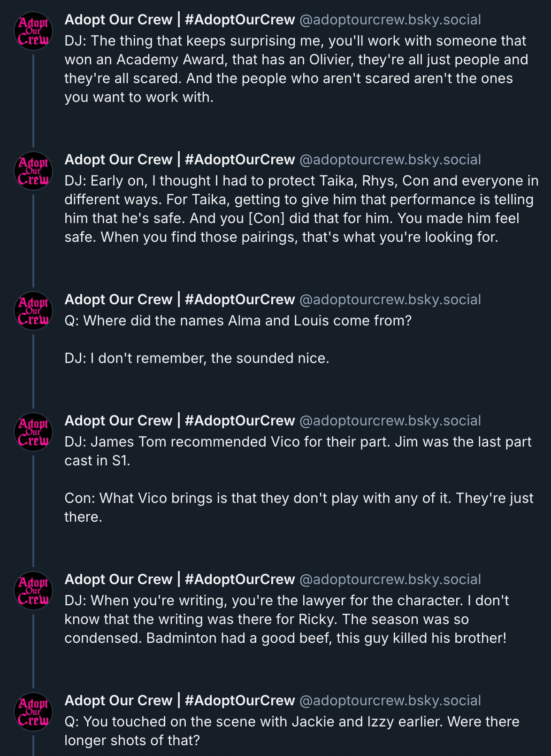The height and width of the screenshot is (756, 551).
Task: Open the avatar next to the 'protect Taika' post
Action: tap(33, 171)
